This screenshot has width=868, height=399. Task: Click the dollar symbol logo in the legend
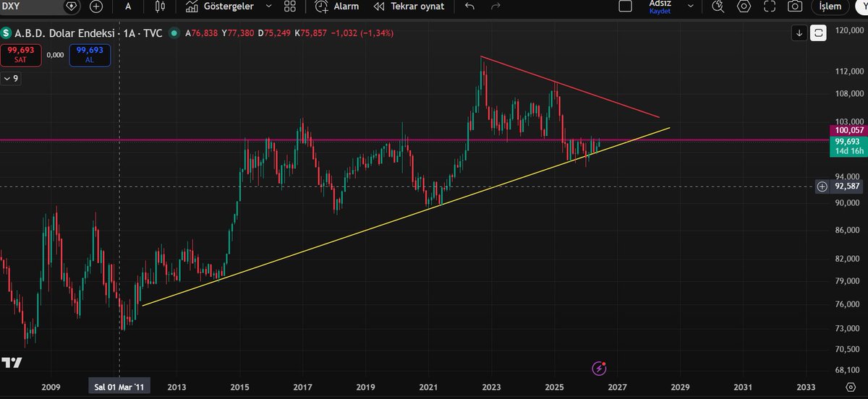pyautogui.click(x=6, y=33)
